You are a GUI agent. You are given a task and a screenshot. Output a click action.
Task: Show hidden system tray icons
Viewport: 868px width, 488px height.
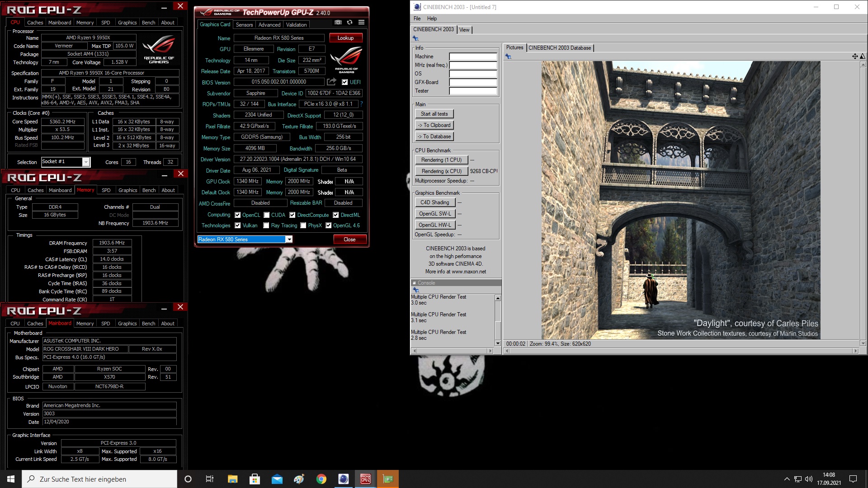787,479
